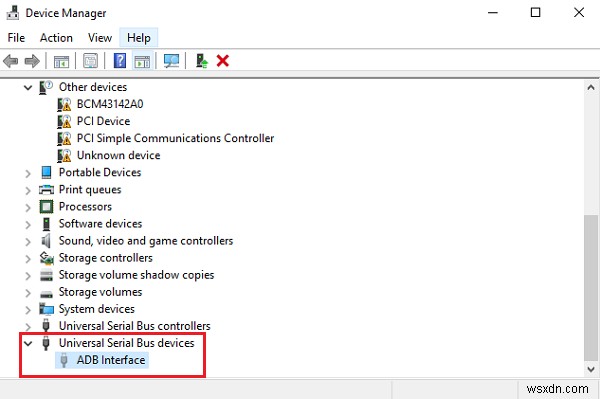The height and width of the screenshot is (399, 600).
Task: Expand the Portable Devices category
Action: (x=28, y=173)
